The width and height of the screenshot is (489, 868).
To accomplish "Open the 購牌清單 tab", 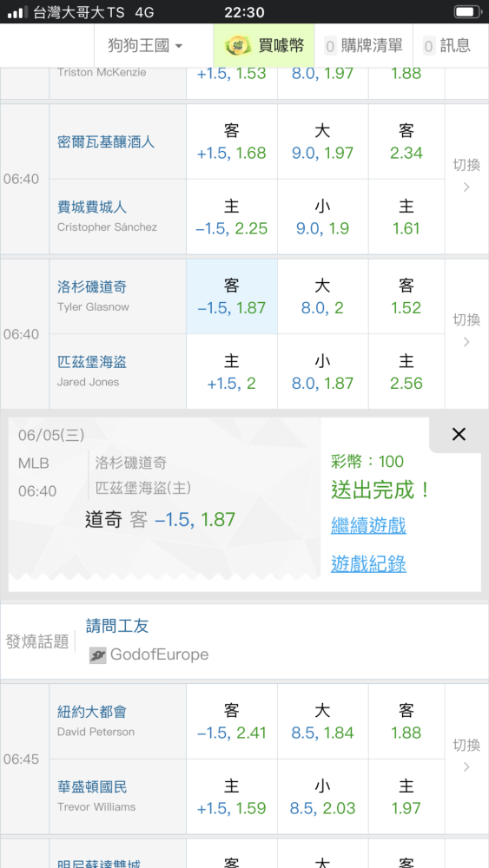I will click(364, 45).
